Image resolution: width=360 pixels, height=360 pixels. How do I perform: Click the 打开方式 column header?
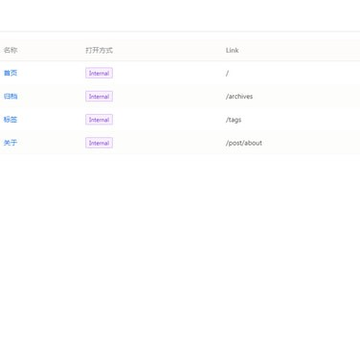99,50
